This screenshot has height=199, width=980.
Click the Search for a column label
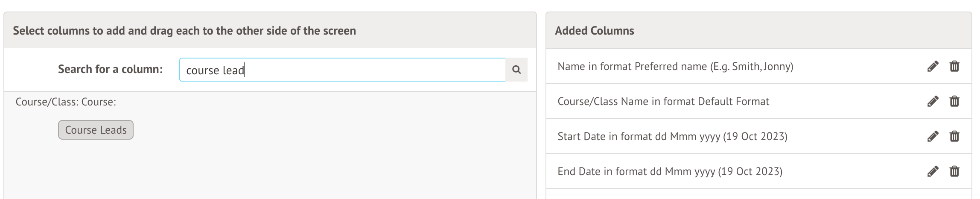(110, 69)
